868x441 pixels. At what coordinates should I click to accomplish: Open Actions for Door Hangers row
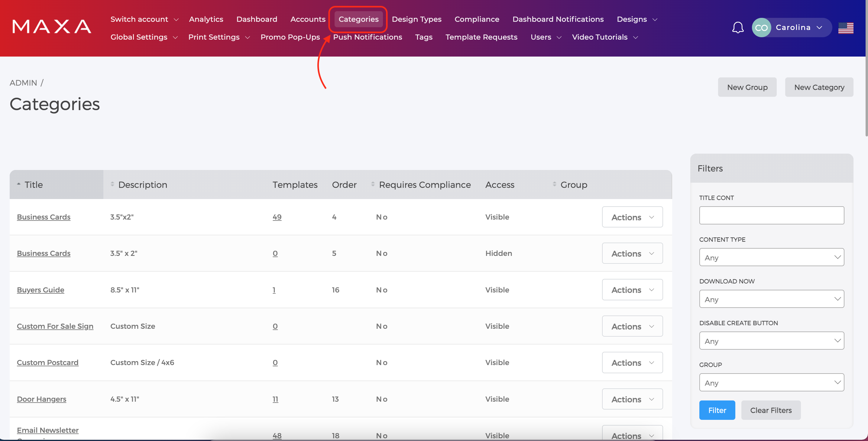click(632, 399)
